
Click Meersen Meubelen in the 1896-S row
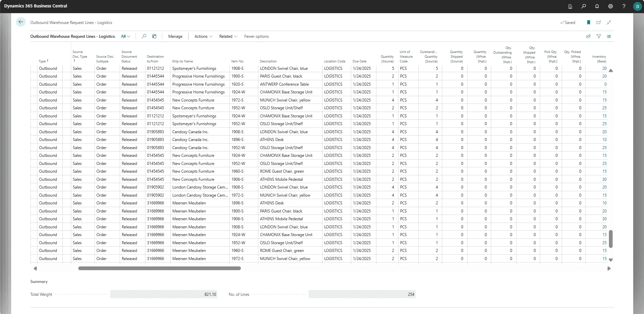[x=189, y=203]
